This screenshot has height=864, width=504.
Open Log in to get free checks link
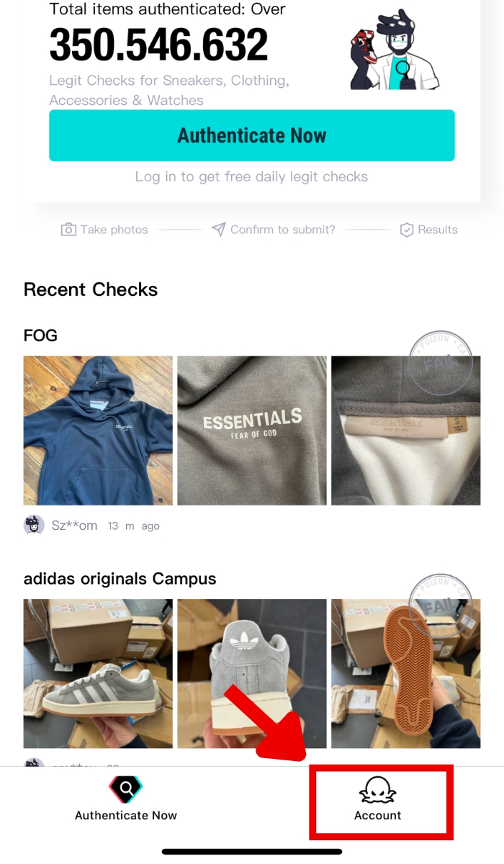point(251,176)
